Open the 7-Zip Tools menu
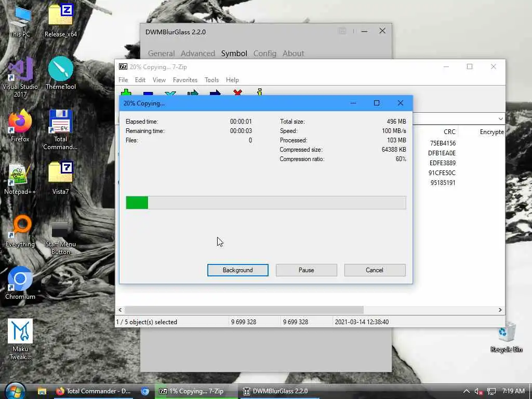Image resolution: width=532 pixels, height=399 pixels. click(212, 79)
